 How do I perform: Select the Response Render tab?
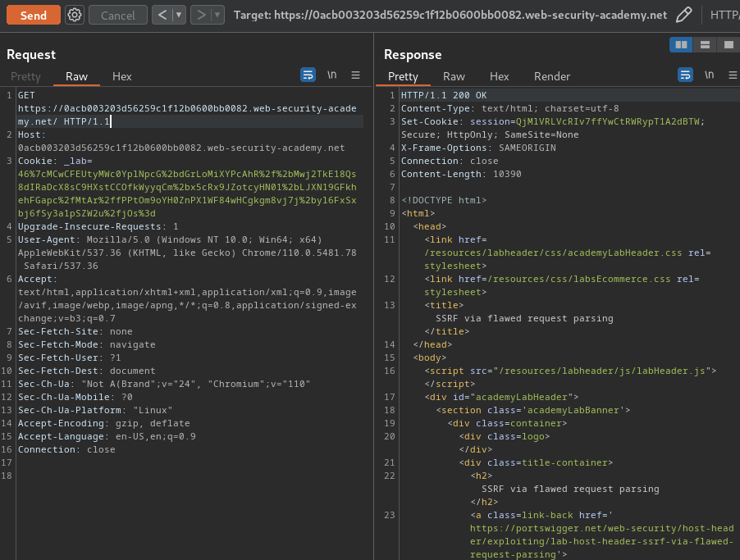[551, 76]
